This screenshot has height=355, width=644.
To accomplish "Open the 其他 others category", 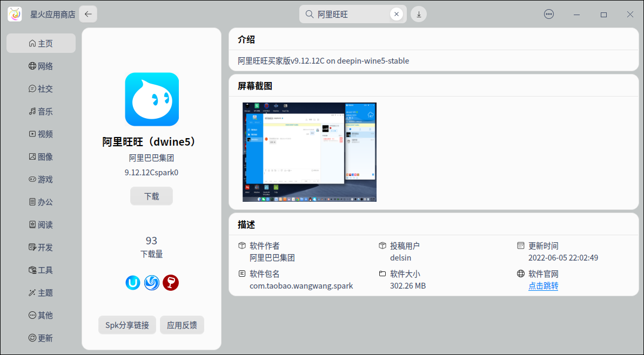I will (x=41, y=315).
